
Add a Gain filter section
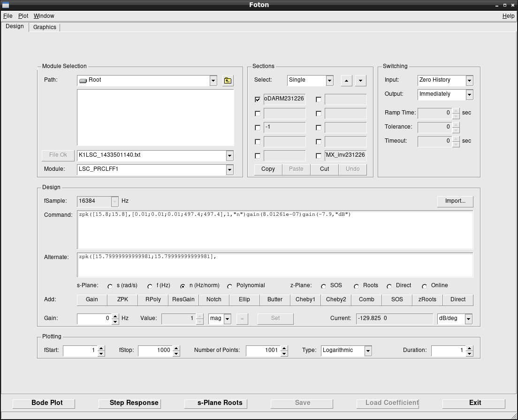[x=92, y=300]
